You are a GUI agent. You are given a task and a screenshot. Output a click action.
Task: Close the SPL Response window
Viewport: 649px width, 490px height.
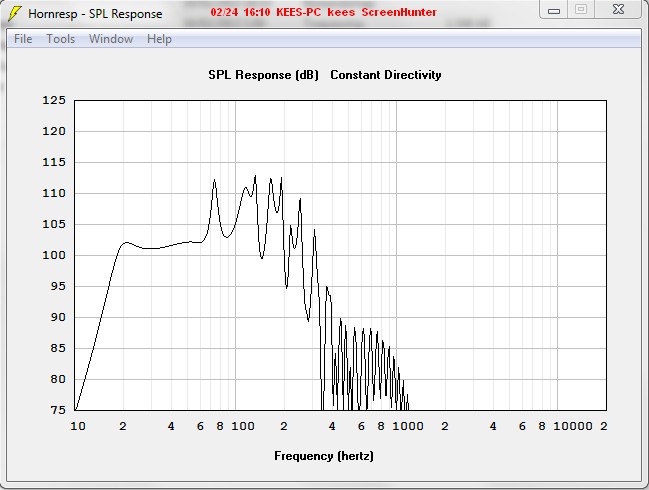click(618, 9)
